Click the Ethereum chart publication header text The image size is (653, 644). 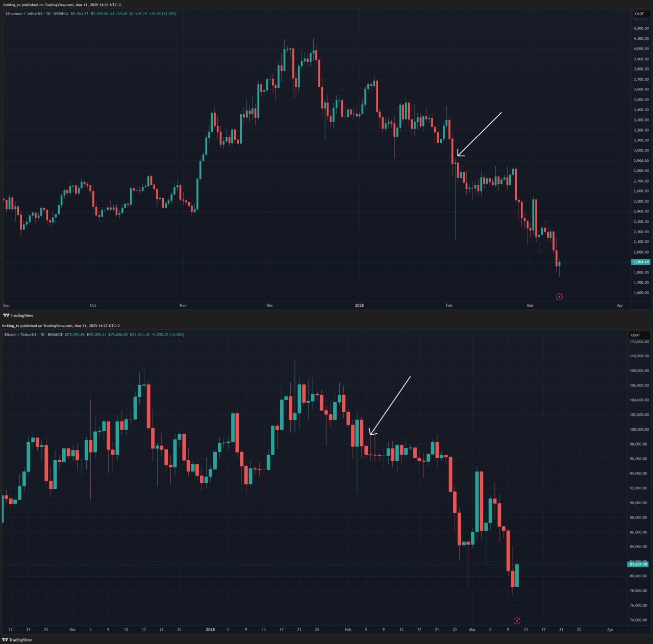pos(62,5)
